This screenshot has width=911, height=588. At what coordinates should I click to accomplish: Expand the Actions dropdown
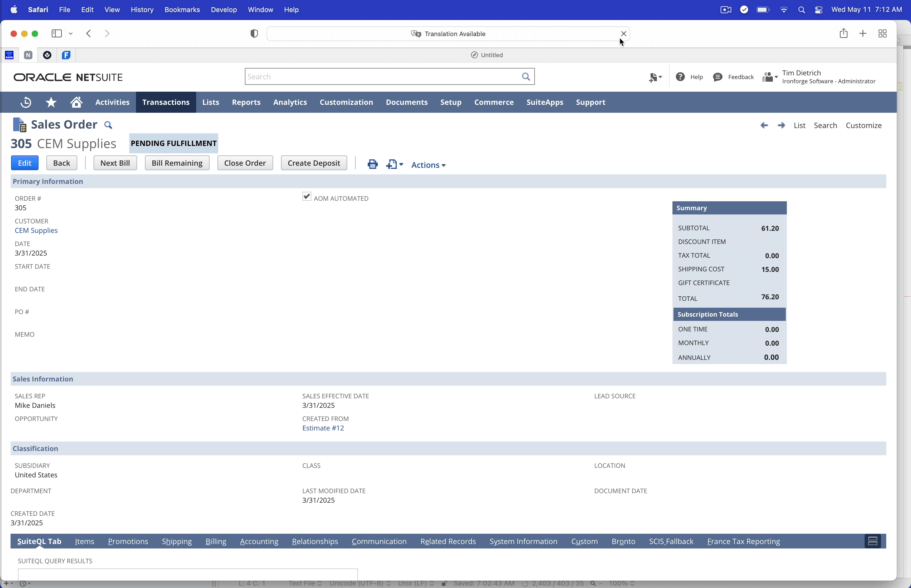[428, 165]
